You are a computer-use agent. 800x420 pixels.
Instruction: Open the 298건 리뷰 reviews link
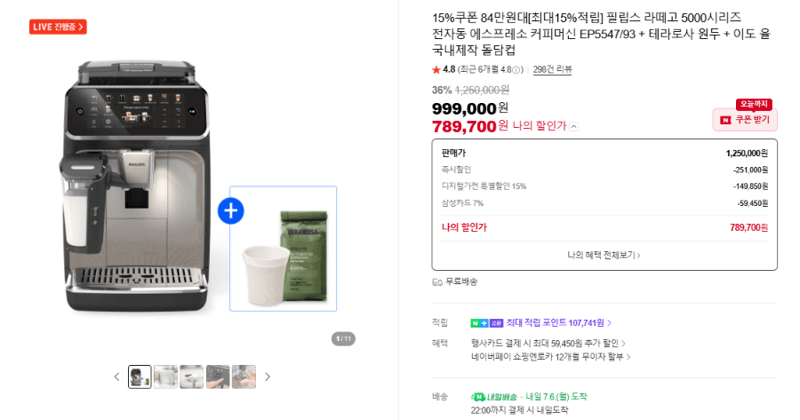[552, 69]
